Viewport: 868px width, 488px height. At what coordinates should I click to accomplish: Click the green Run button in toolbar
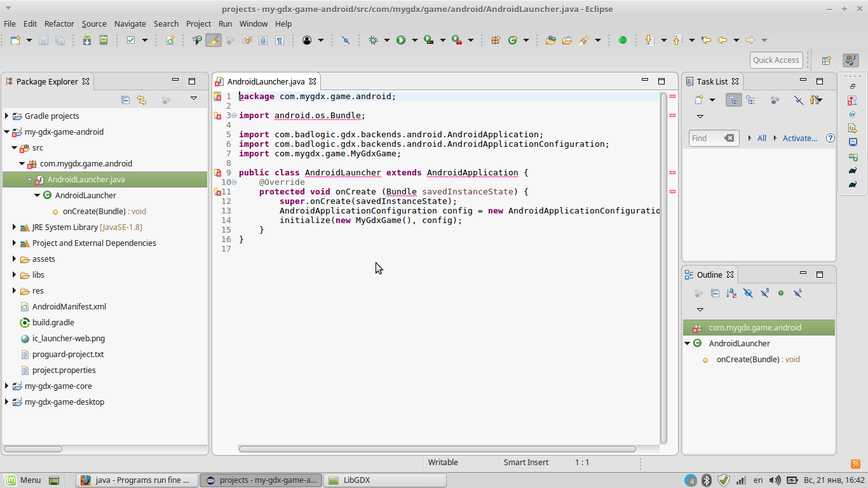click(x=401, y=40)
